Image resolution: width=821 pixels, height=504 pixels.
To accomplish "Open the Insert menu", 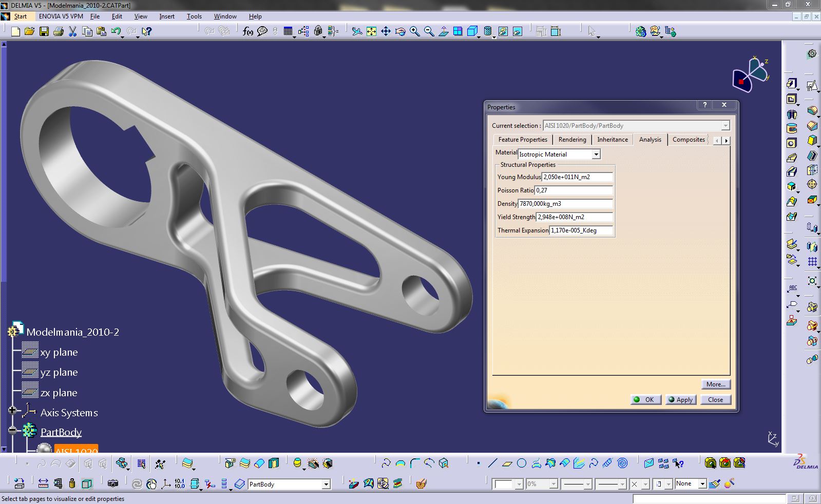I will [x=167, y=16].
